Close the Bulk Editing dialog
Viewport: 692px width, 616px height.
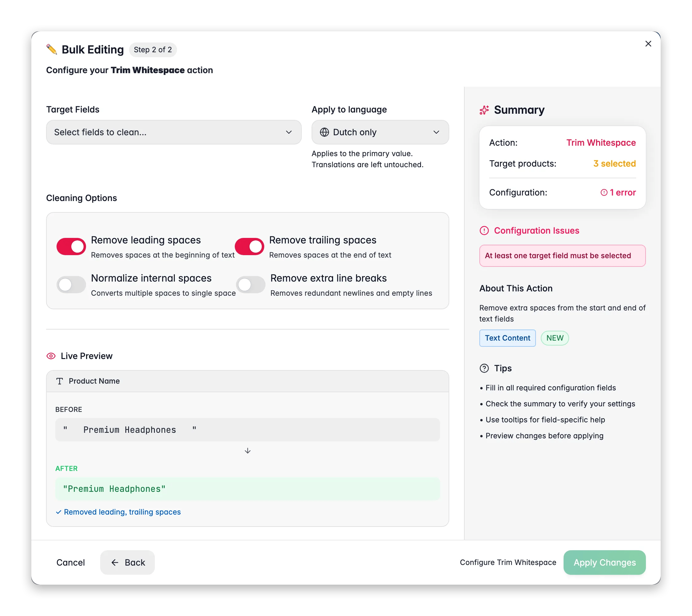click(648, 44)
